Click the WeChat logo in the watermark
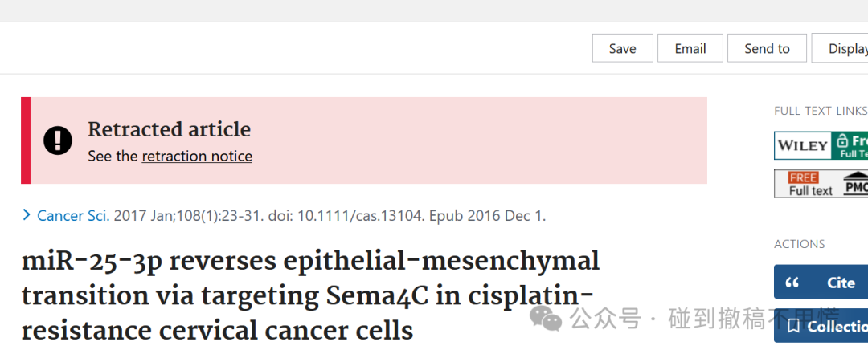 (x=545, y=319)
